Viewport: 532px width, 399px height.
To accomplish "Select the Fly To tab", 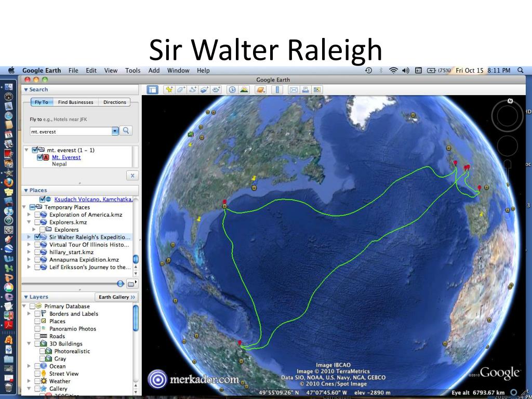I will [42, 102].
